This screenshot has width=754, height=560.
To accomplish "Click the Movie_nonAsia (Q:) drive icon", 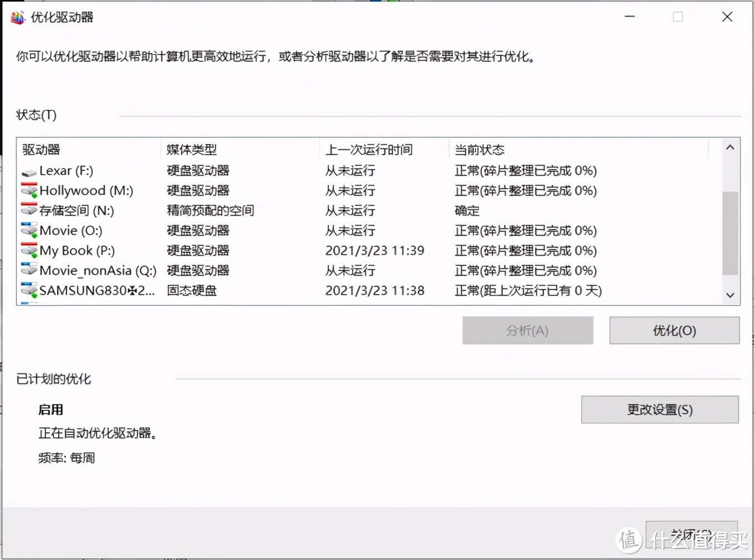I will point(28,271).
